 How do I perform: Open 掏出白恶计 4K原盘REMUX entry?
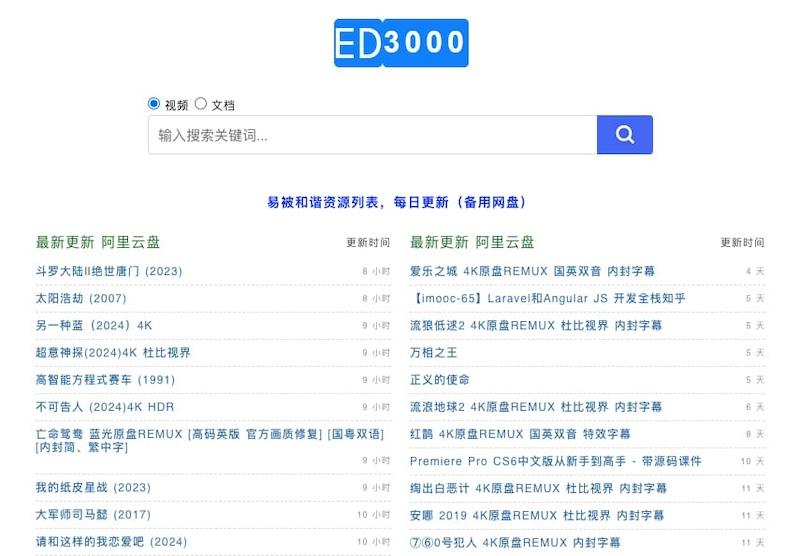coord(538,488)
